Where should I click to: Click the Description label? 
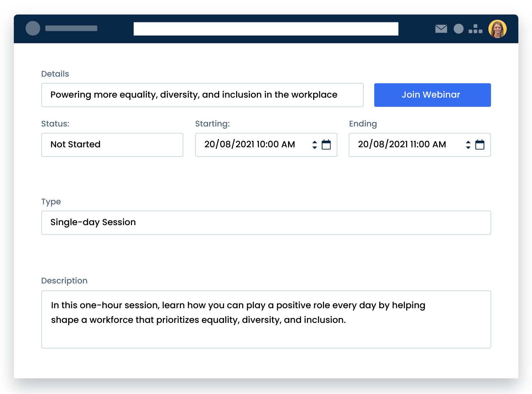point(64,281)
